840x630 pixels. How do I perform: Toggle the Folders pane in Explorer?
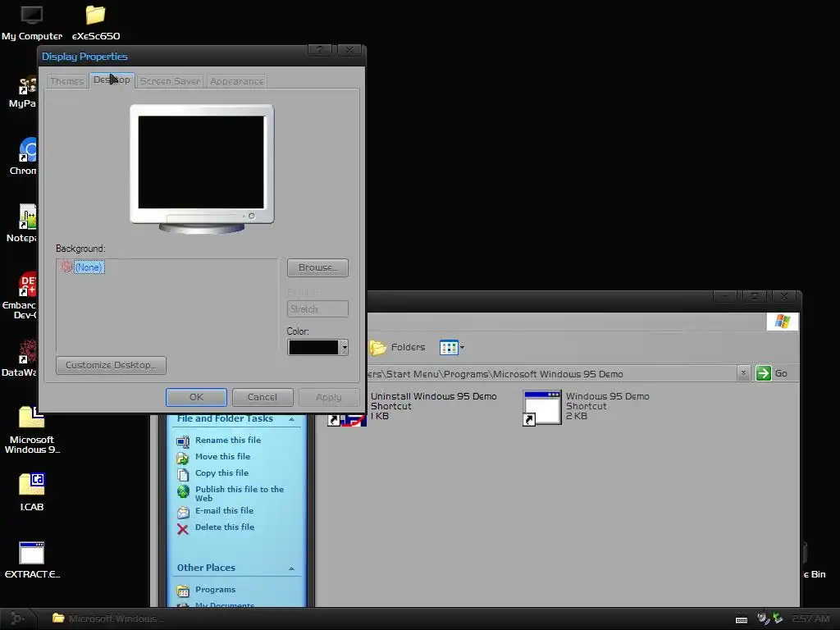(398, 348)
